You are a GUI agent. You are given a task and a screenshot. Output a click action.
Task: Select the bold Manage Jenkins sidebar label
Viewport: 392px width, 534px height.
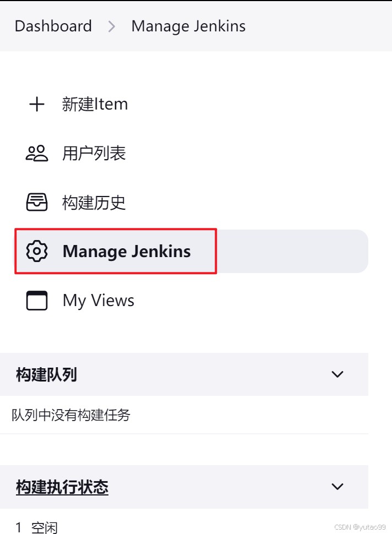pyautogui.click(x=127, y=252)
